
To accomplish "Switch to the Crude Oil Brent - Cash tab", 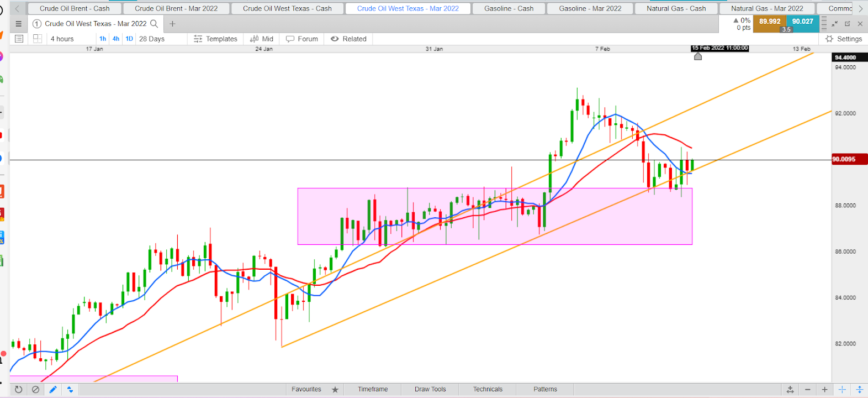I will (75, 8).
